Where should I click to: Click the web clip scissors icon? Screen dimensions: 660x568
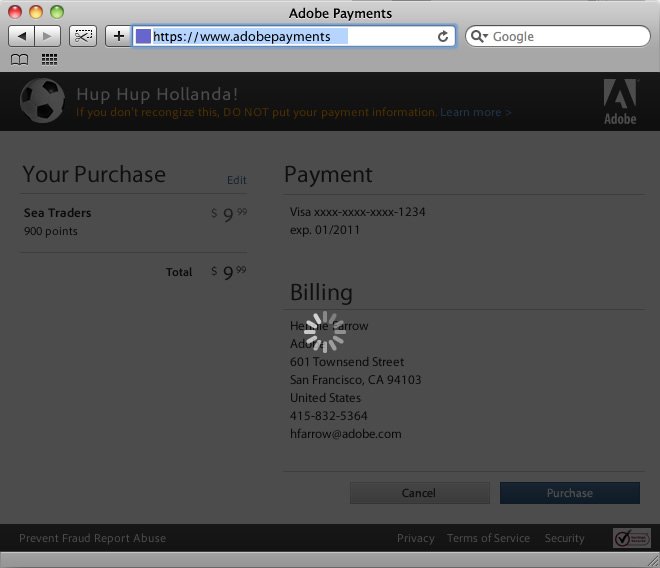point(83,36)
